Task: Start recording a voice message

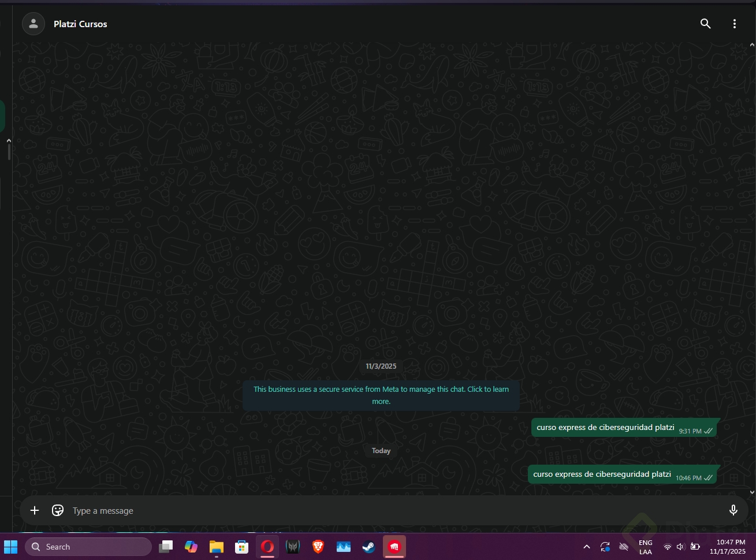Action: coord(733,510)
